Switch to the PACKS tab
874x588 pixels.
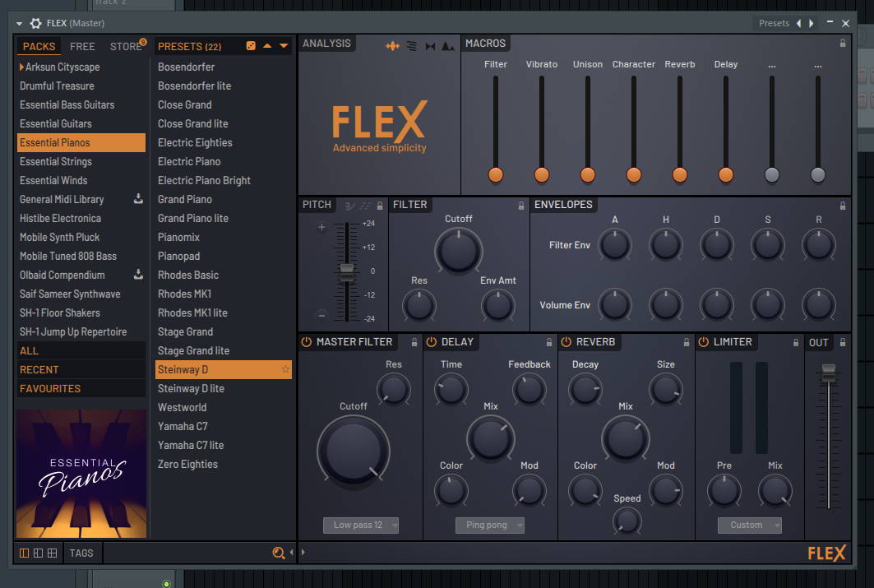(39, 46)
